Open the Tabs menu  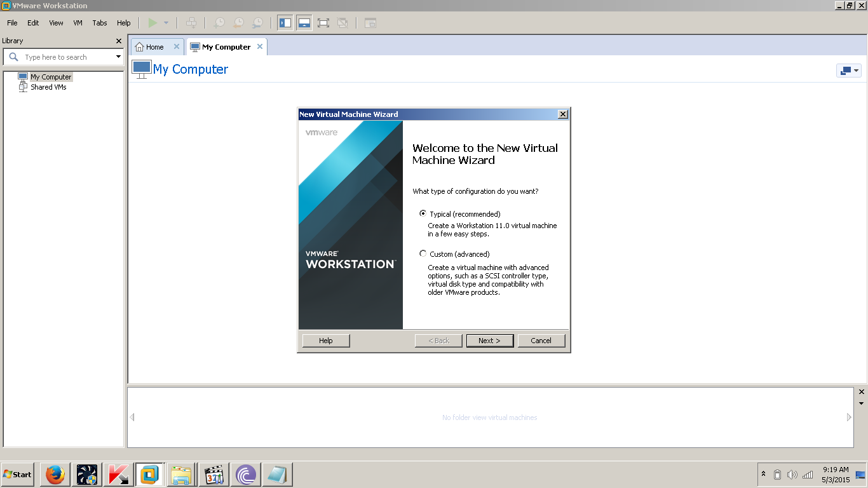[100, 23]
